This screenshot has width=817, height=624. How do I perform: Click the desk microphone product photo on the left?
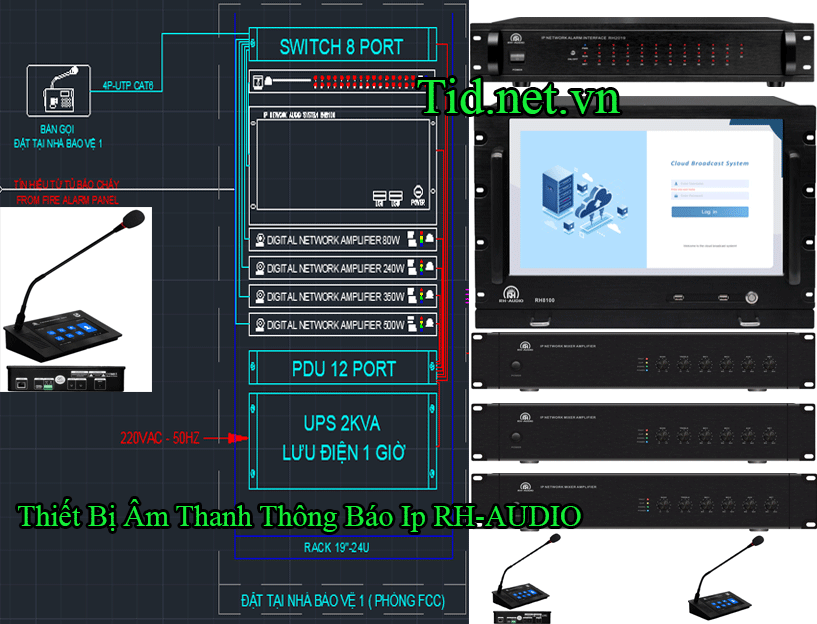pyautogui.click(x=76, y=300)
